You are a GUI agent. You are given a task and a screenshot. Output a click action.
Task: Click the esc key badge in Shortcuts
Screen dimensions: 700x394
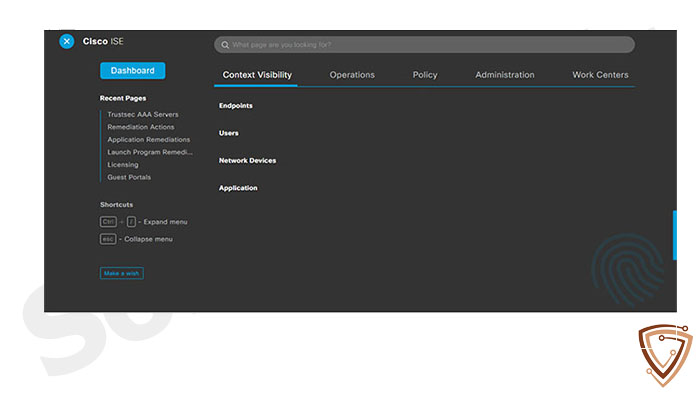(108, 239)
